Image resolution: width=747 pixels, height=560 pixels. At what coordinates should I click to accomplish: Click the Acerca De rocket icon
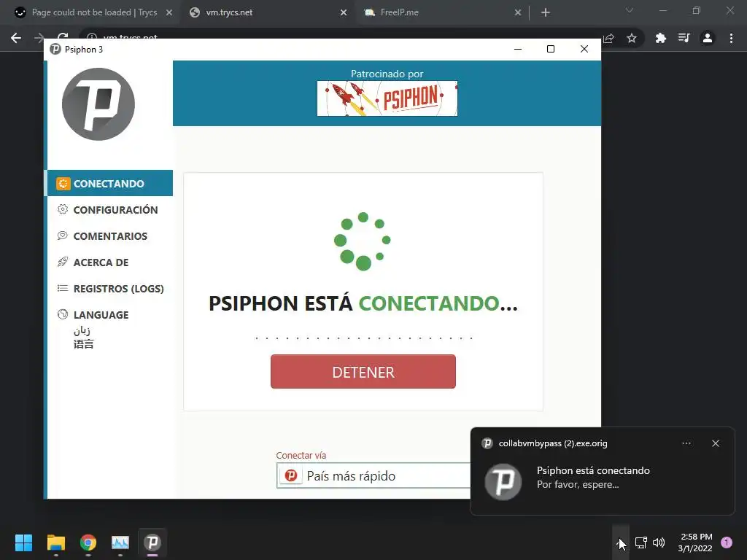coord(63,262)
